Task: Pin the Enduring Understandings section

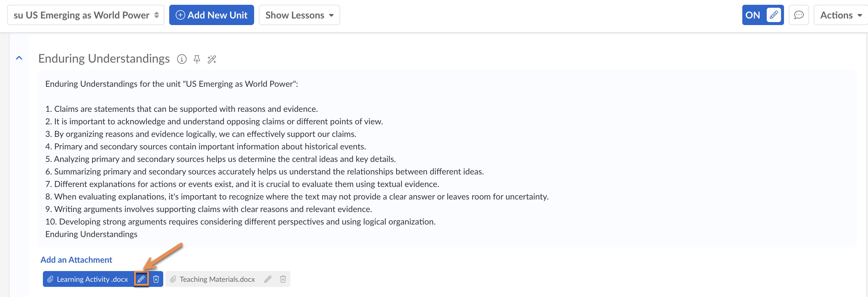Action: tap(197, 59)
